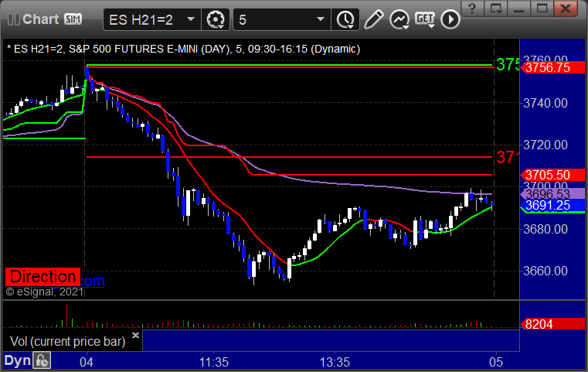Click the window options dropdown icon in title bar

[x=495, y=9]
